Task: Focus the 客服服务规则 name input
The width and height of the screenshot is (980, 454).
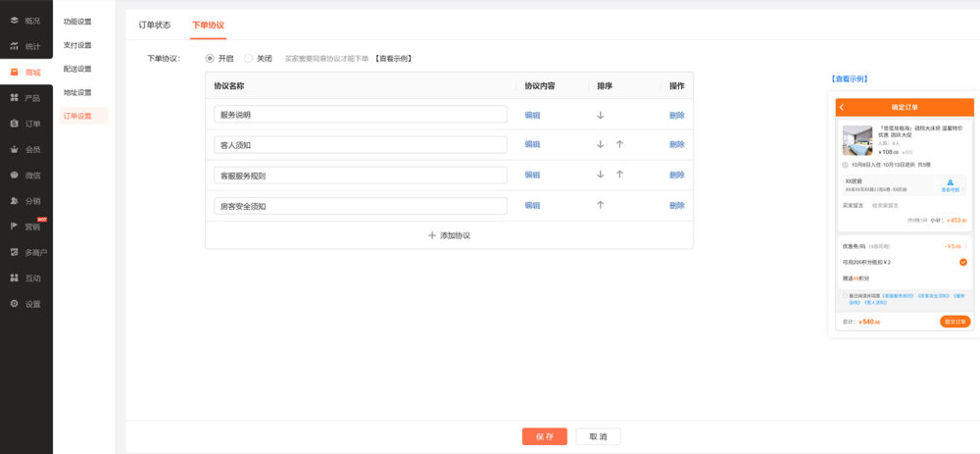Action: pyautogui.click(x=361, y=176)
